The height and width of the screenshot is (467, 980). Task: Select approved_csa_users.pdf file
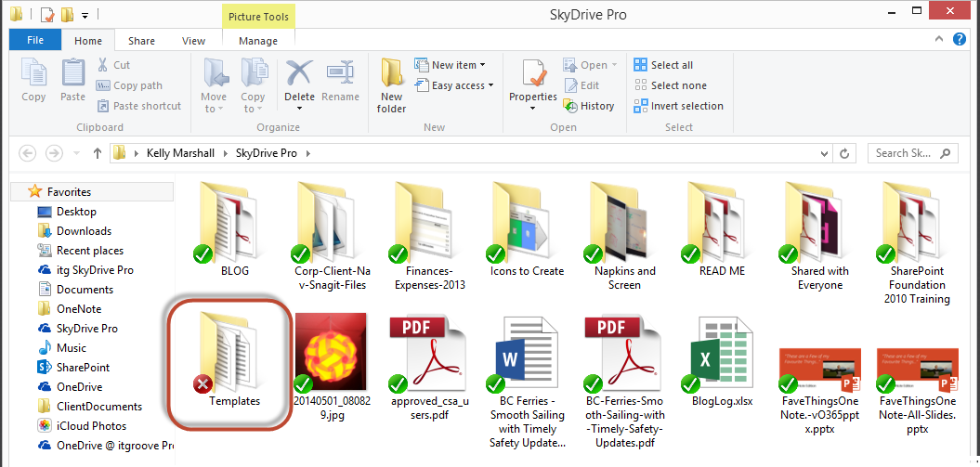[x=429, y=367]
